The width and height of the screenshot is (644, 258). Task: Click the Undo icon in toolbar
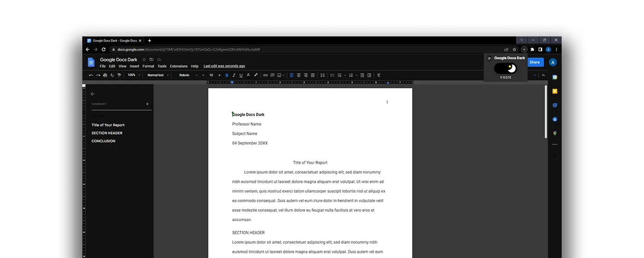pyautogui.click(x=91, y=75)
